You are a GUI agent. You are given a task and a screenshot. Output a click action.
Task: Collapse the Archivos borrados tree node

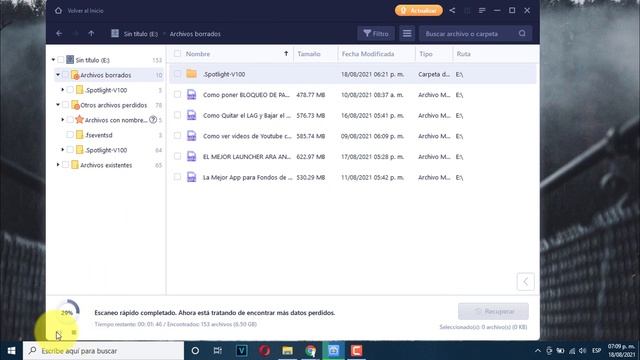58,75
